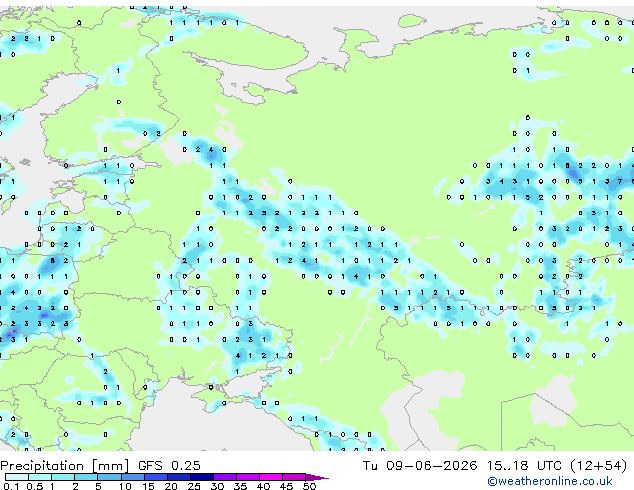Select the 5 to 10 mm legend swatch
Image resolution: width=634 pixels, height=490 pixels.
point(109,477)
